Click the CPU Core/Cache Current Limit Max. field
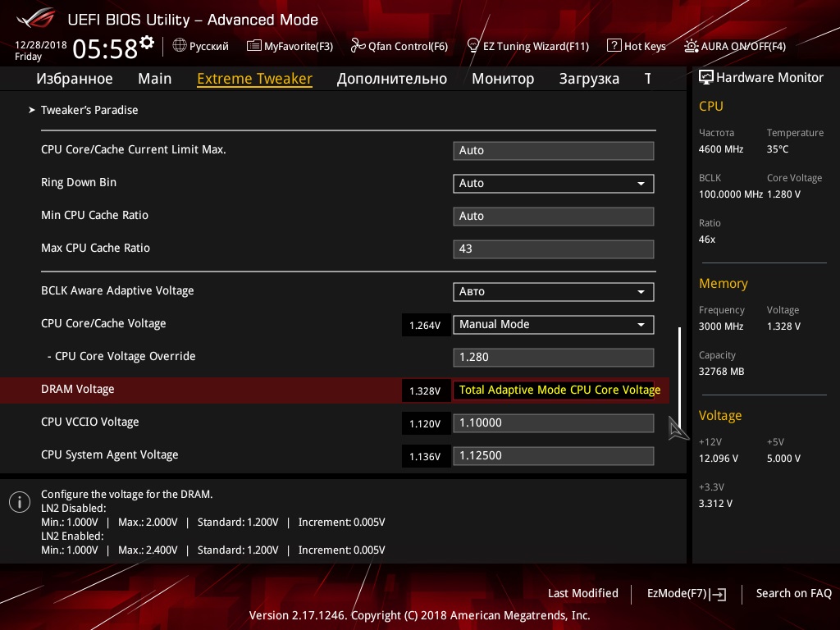 (x=554, y=151)
